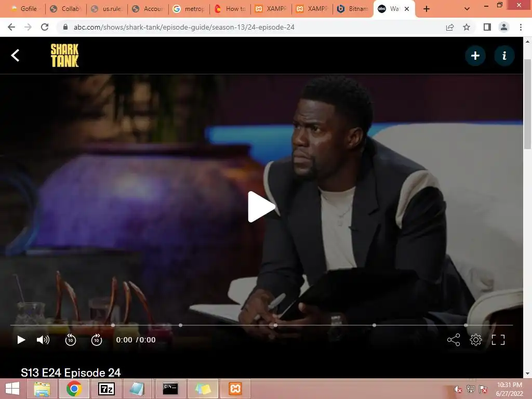Image resolution: width=532 pixels, height=399 pixels.
Task: Jump to first ad break marker
Action: click(113, 325)
